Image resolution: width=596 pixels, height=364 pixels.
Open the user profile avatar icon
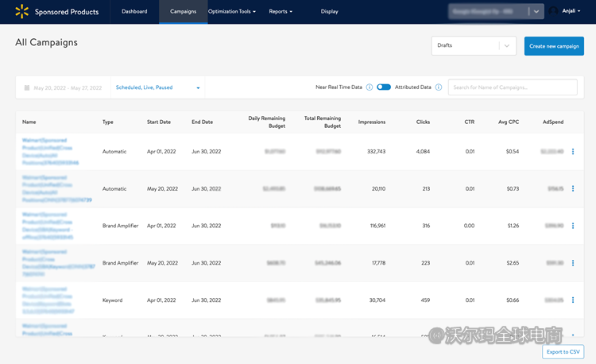tap(552, 11)
